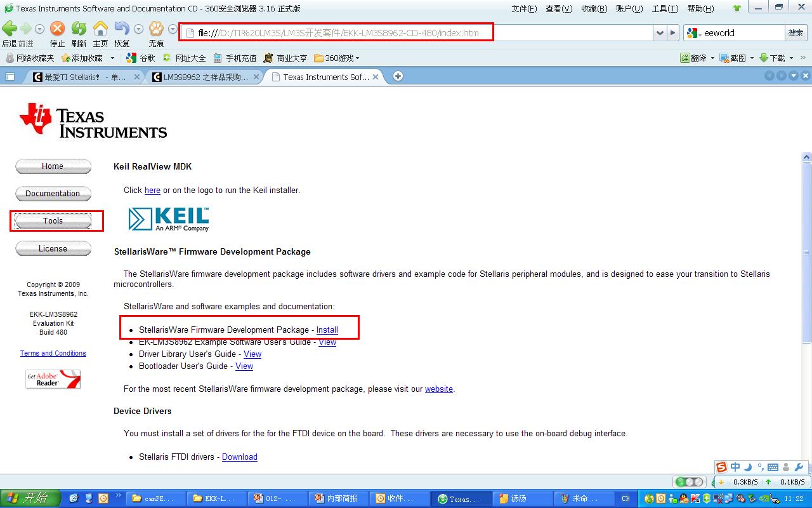Click the tab scroll-left arrow
This screenshot has height=508, width=812.
tap(769, 76)
